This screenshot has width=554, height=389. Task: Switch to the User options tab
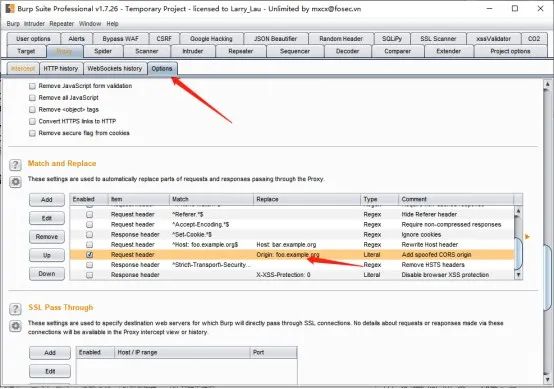point(33,39)
